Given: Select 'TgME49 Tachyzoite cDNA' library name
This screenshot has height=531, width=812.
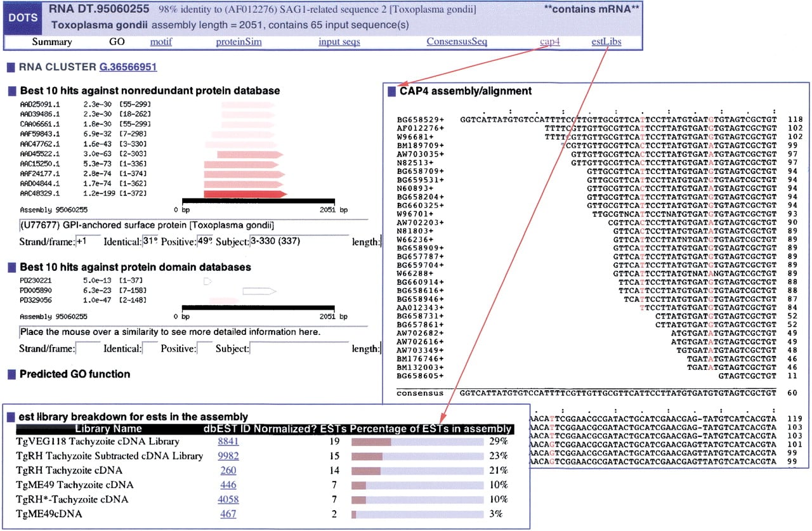Looking at the screenshot, I should [74, 485].
